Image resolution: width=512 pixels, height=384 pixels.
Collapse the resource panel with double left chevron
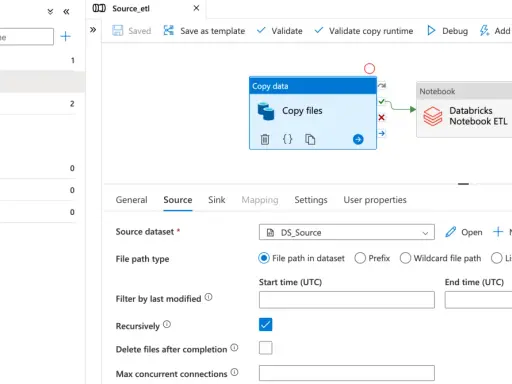(66, 12)
